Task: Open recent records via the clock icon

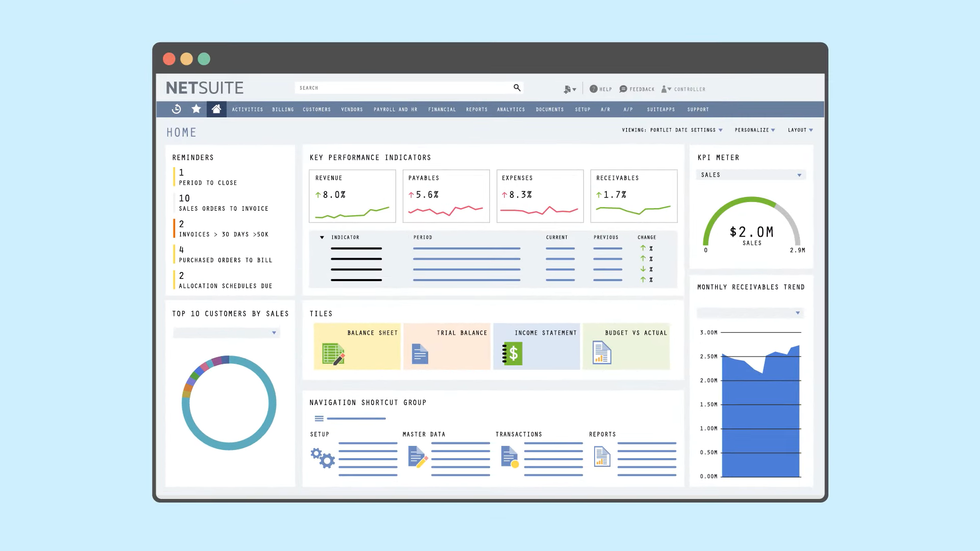Action: pyautogui.click(x=176, y=109)
